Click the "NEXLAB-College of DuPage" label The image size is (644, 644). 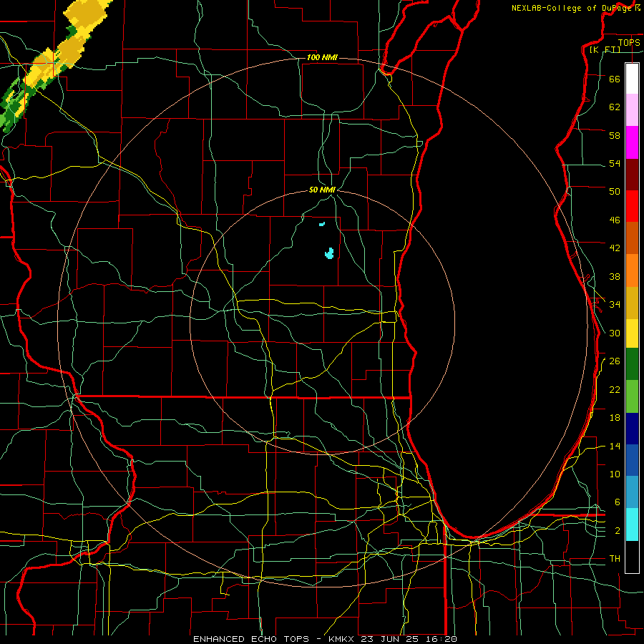pyautogui.click(x=571, y=8)
